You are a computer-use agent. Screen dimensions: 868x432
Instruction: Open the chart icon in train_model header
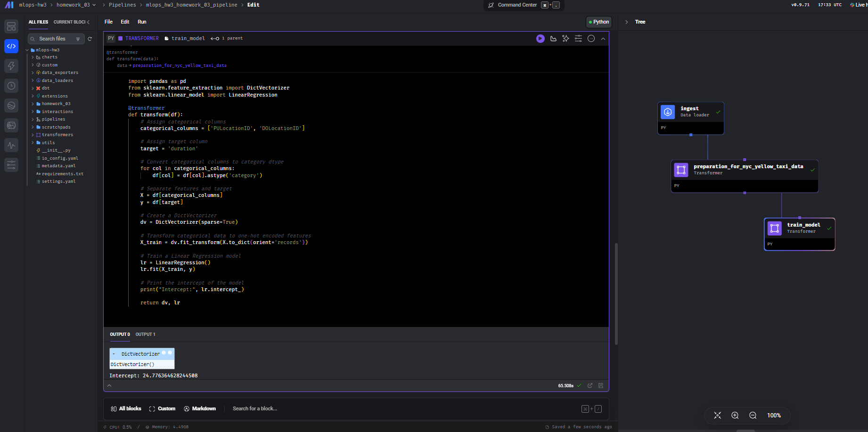[x=553, y=39]
